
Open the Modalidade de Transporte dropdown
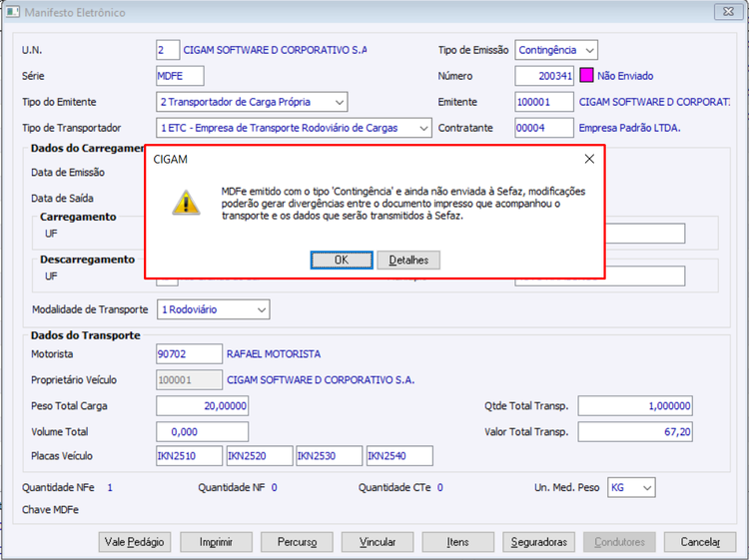click(213, 309)
